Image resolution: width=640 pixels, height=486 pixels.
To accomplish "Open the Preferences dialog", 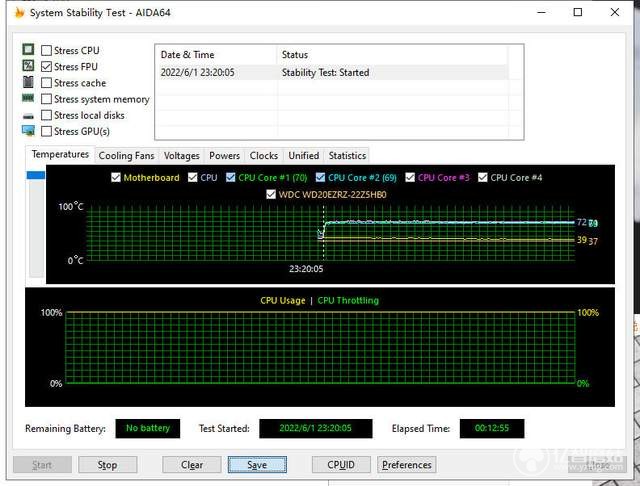I will [x=407, y=465].
